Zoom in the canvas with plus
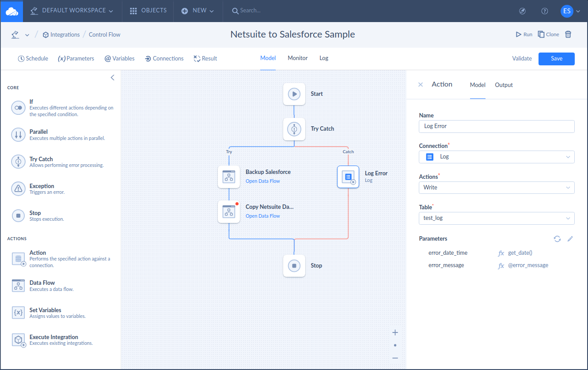This screenshot has height=370, width=588. [x=395, y=332]
